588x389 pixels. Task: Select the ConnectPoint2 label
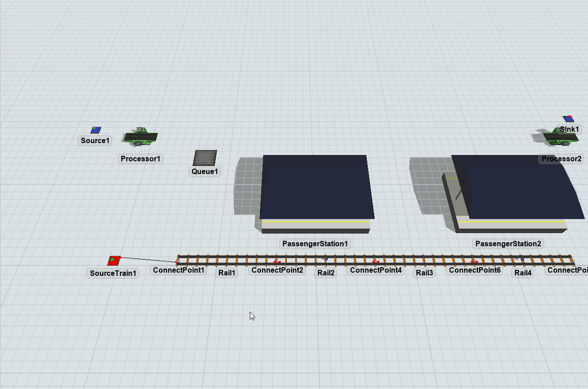[277, 270]
